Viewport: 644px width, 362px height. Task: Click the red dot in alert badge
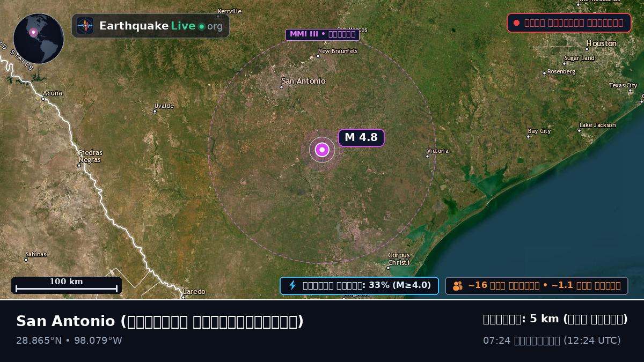click(x=516, y=23)
